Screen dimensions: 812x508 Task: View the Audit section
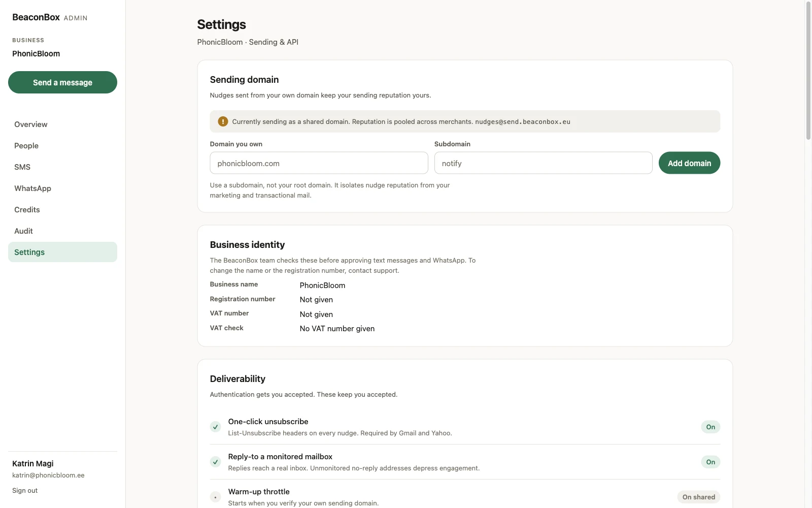(x=62, y=231)
